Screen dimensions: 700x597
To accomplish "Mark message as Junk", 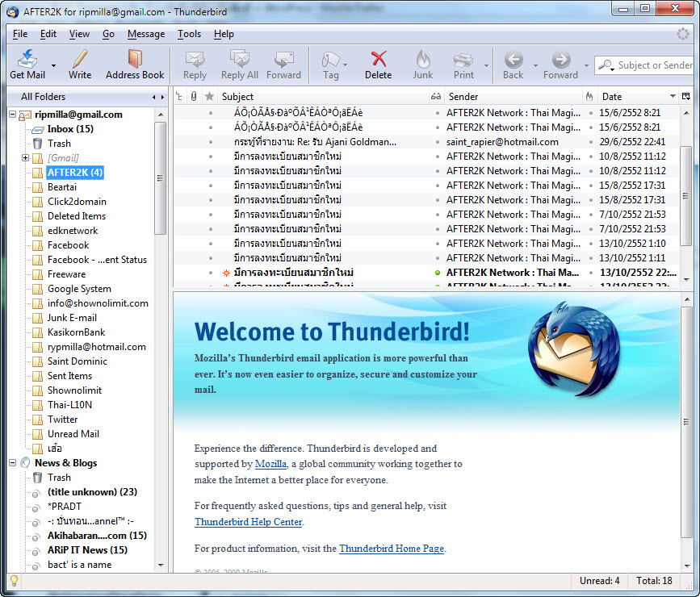I will pos(423,64).
